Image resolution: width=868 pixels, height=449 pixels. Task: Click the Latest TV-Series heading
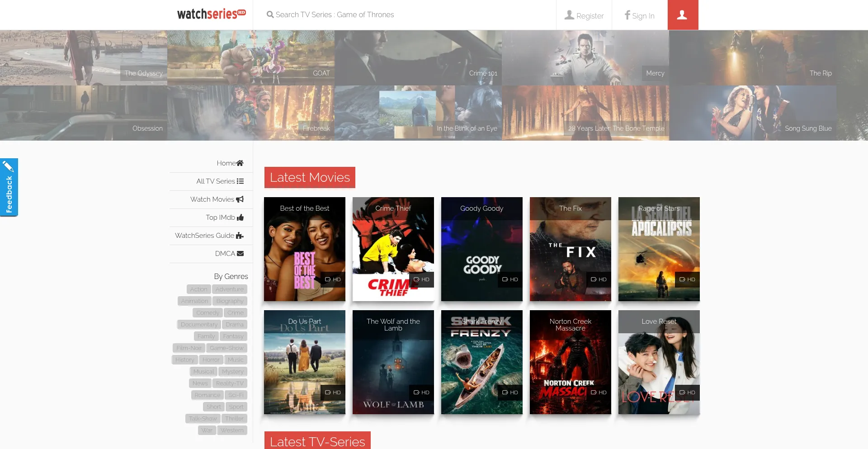coord(317,440)
